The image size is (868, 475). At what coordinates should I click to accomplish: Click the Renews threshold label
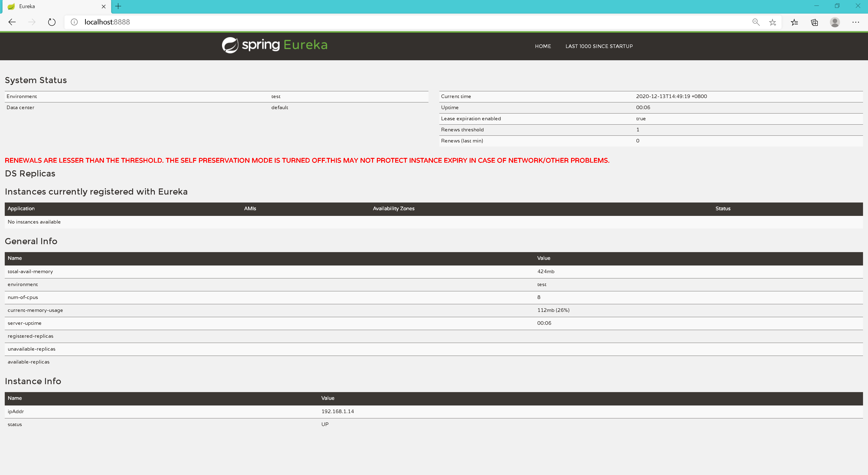[x=462, y=130]
